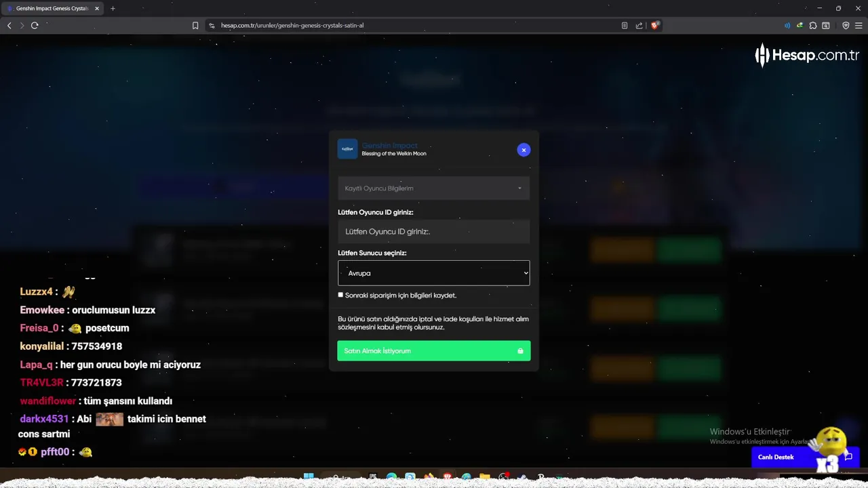Viewport: 868px width, 488px height.
Task: Open the Brave VPN shield icon
Action: [846, 25]
